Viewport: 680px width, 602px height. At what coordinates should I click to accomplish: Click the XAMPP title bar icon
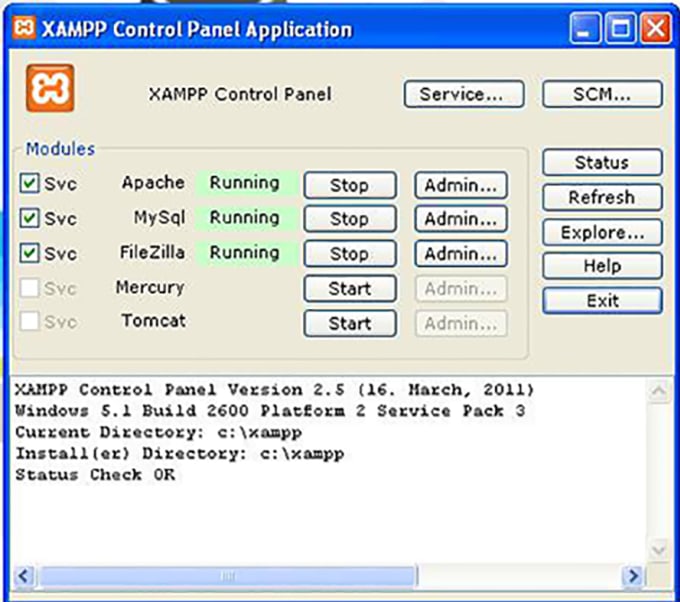point(24,28)
